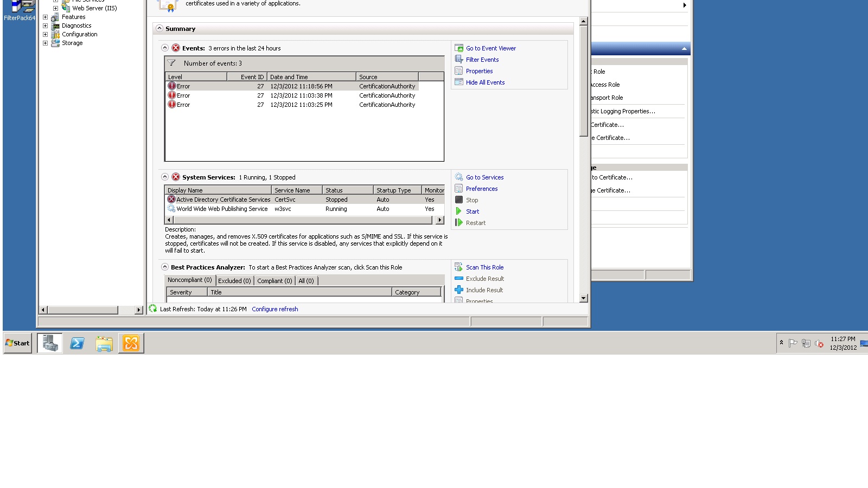Sort events by the Date and Time column header
The width and height of the screenshot is (868, 488).
pyautogui.click(x=311, y=77)
